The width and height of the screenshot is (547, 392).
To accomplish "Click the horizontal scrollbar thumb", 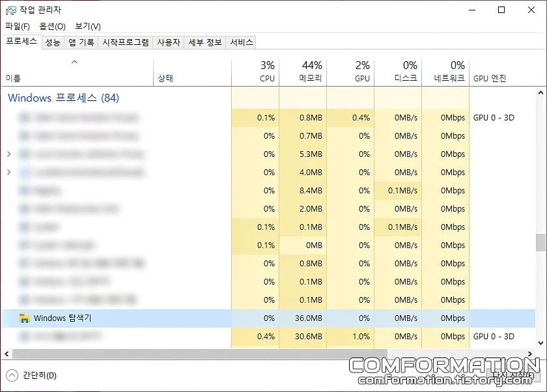I will pos(200,354).
